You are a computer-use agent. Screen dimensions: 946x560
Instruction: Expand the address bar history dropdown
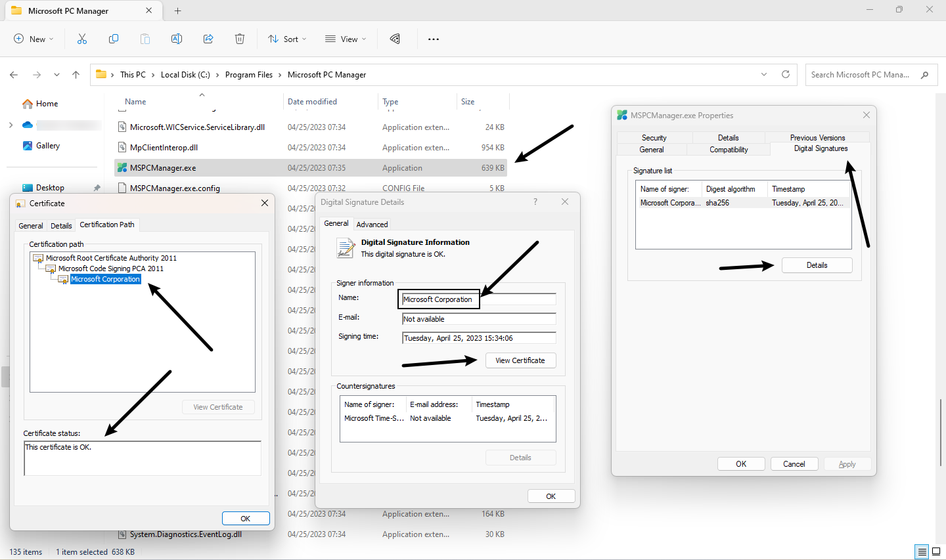click(x=764, y=74)
